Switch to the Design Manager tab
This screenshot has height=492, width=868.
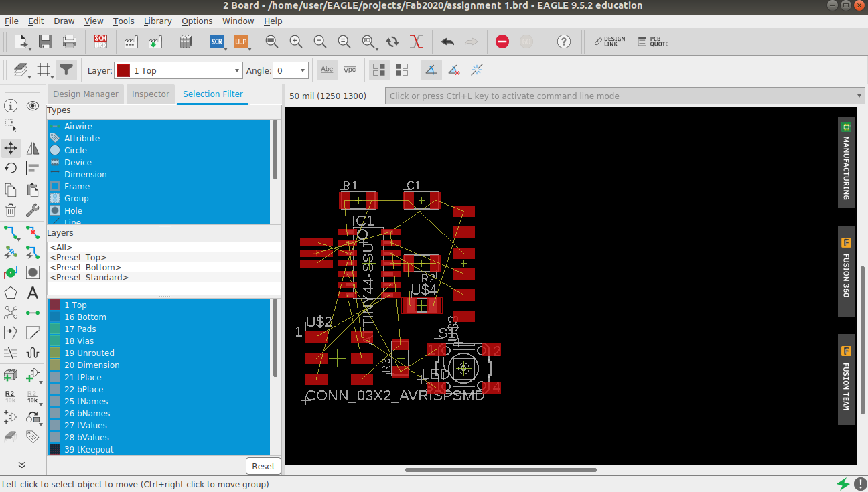coord(86,94)
